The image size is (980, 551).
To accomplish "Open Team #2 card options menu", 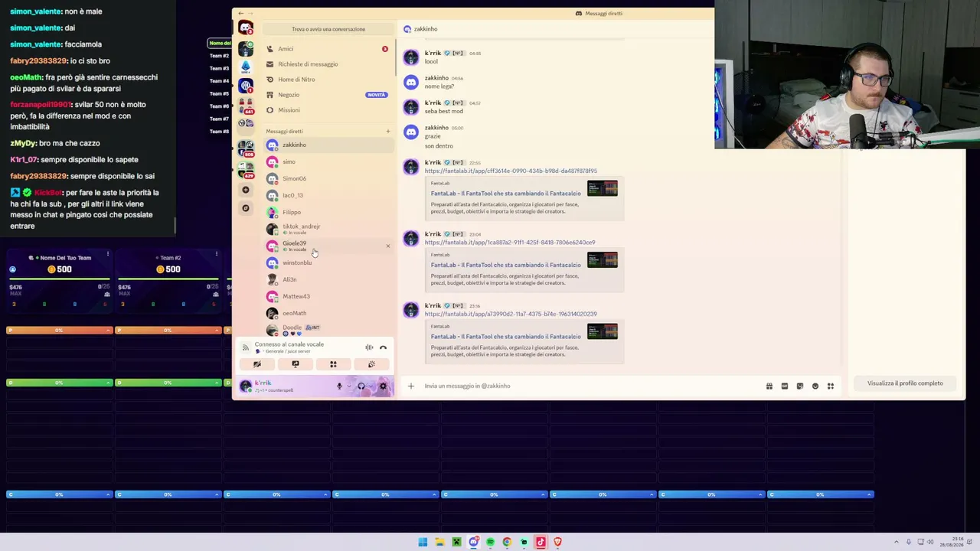I will (x=216, y=253).
